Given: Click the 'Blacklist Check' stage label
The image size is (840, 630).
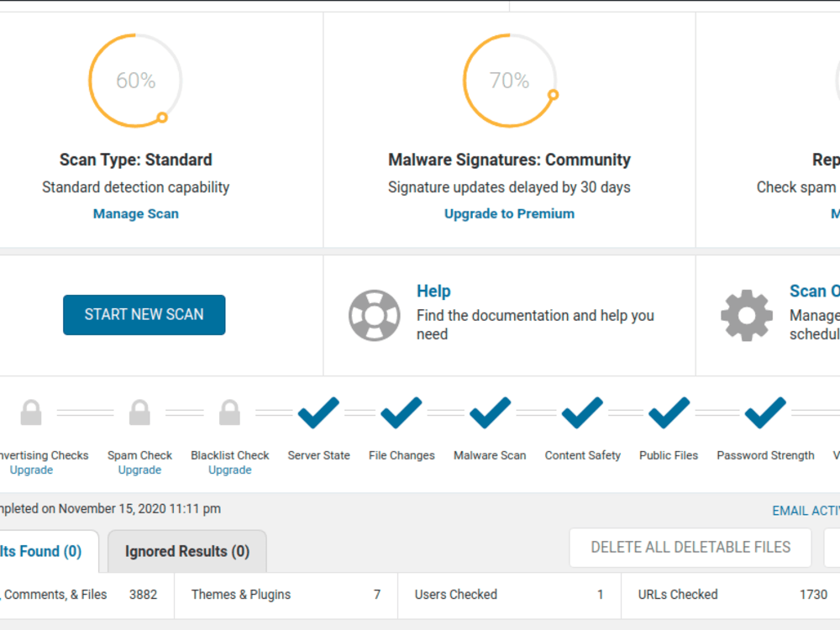Looking at the screenshot, I should (x=230, y=455).
